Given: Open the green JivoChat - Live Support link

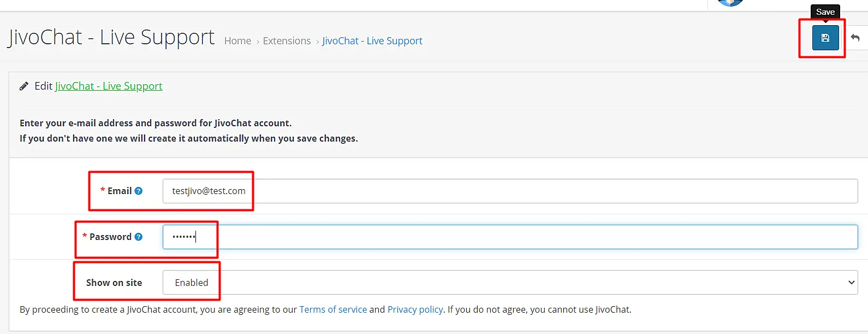Looking at the screenshot, I should coord(109,86).
